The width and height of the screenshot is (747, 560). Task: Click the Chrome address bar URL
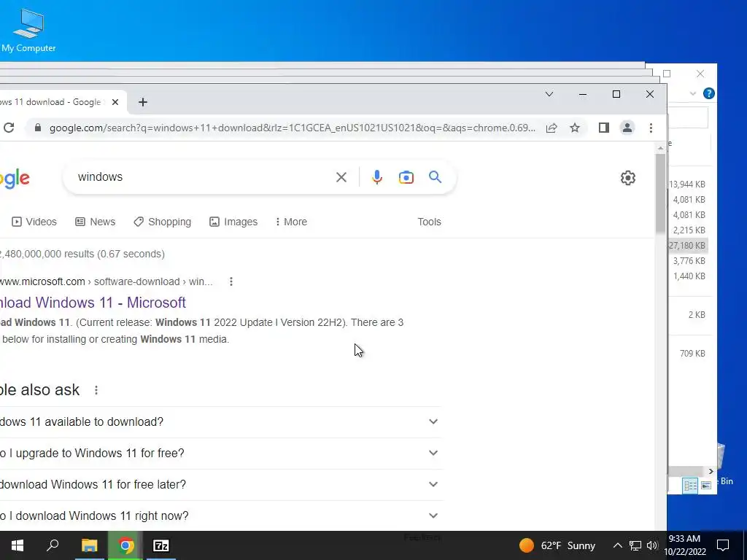[292, 128]
